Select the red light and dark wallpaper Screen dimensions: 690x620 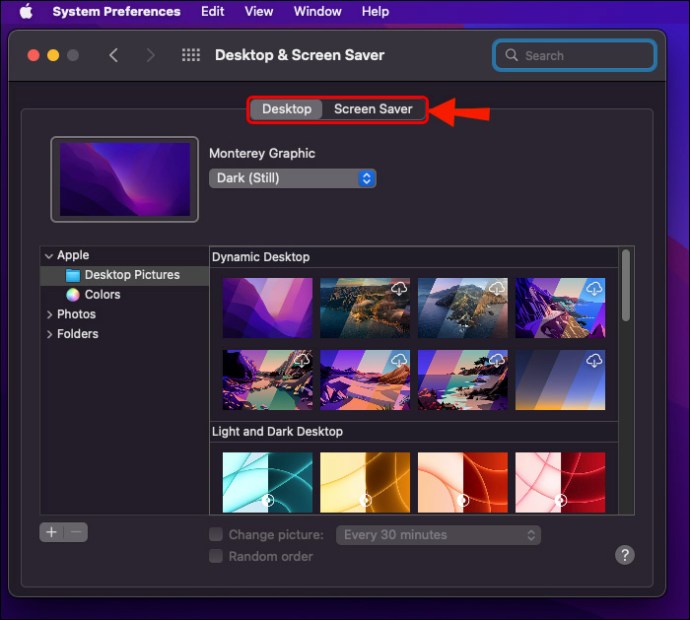560,482
